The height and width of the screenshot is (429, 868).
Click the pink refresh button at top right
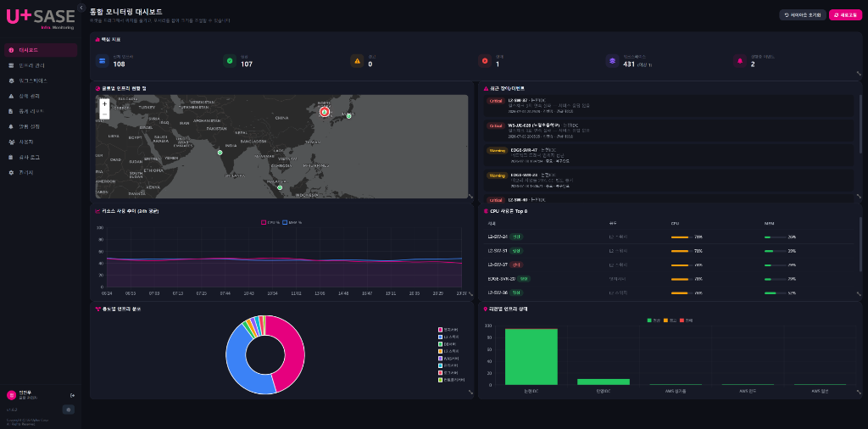tap(845, 15)
